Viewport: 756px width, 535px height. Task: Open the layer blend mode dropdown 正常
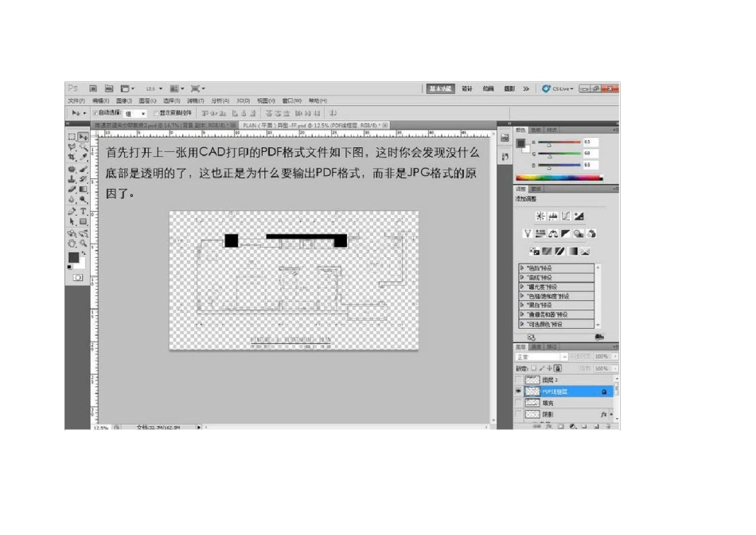[x=541, y=357]
